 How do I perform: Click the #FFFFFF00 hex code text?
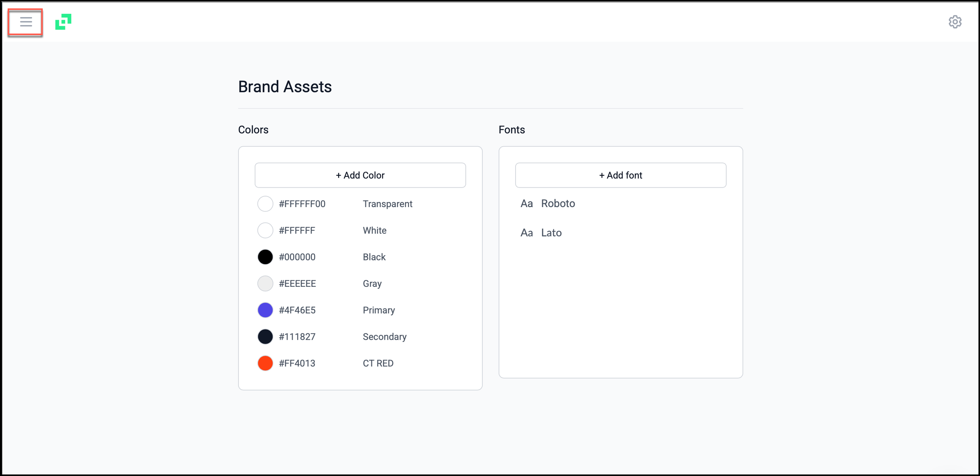tap(302, 204)
